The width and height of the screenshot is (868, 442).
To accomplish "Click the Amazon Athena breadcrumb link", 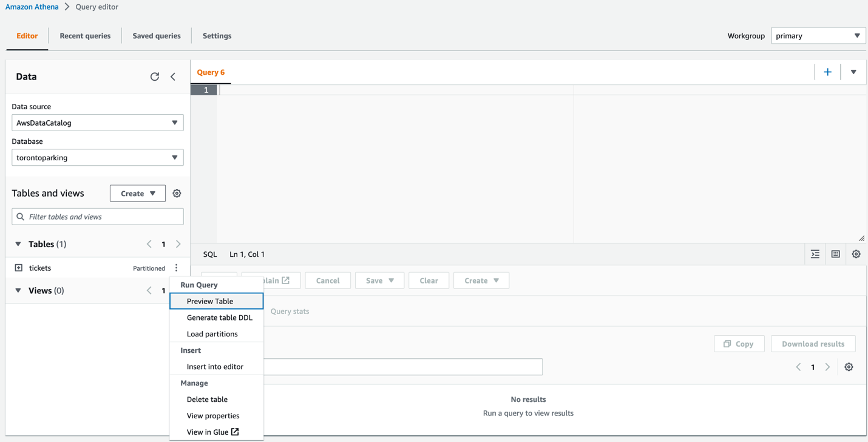I will pyautogui.click(x=32, y=7).
